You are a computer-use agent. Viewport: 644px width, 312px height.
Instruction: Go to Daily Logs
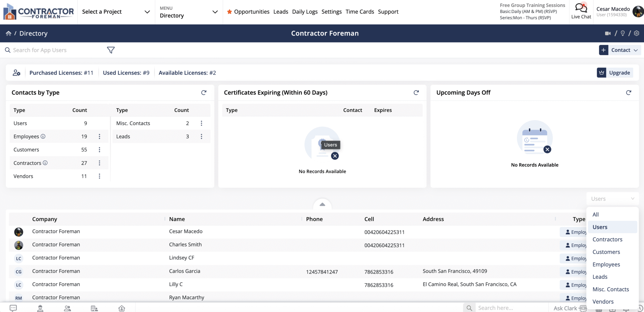point(305,12)
